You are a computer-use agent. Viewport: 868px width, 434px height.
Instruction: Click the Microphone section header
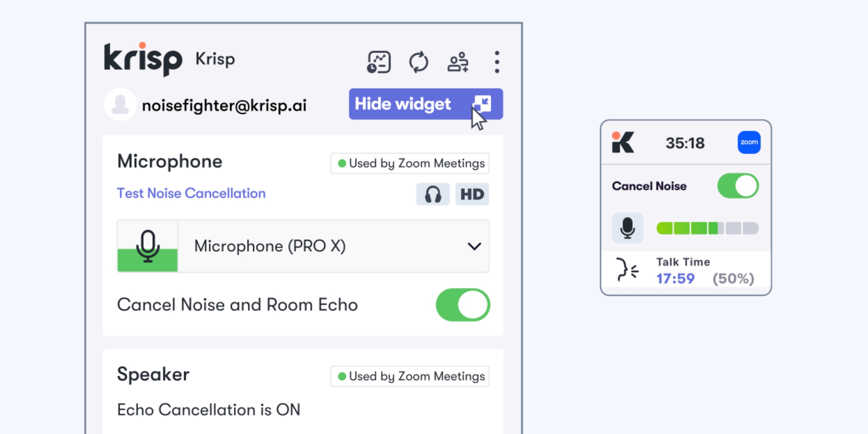point(170,161)
